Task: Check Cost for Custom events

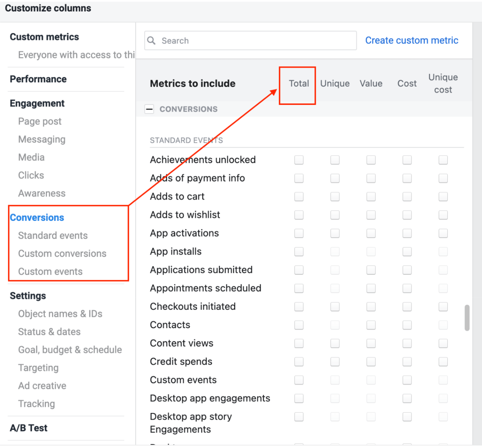Action: click(407, 380)
